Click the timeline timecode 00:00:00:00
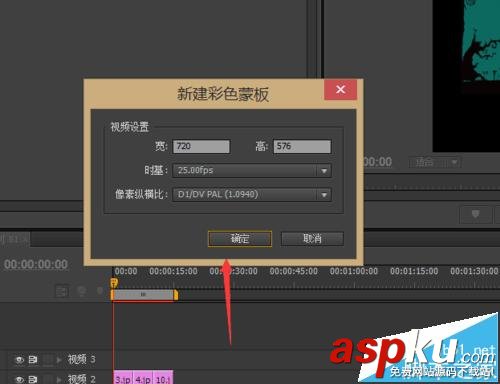 pyautogui.click(x=36, y=264)
